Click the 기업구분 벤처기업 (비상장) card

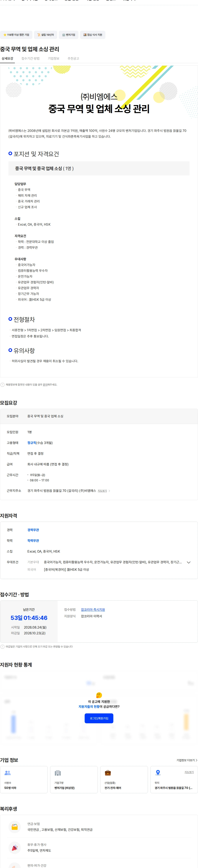point(74,779)
